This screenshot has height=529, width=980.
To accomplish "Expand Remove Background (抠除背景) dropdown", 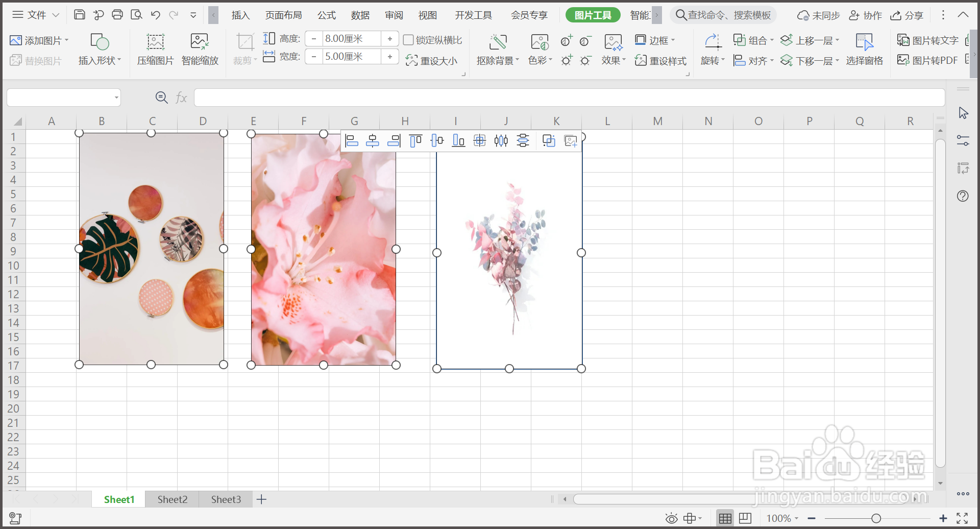I will point(517,60).
